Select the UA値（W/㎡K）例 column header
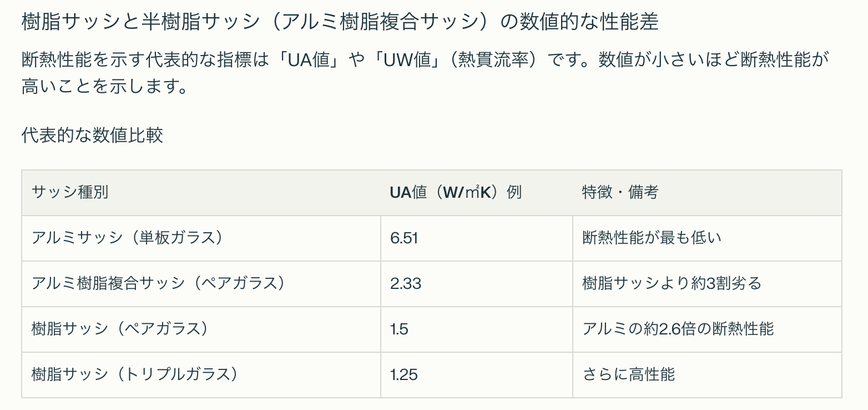 coord(477,193)
